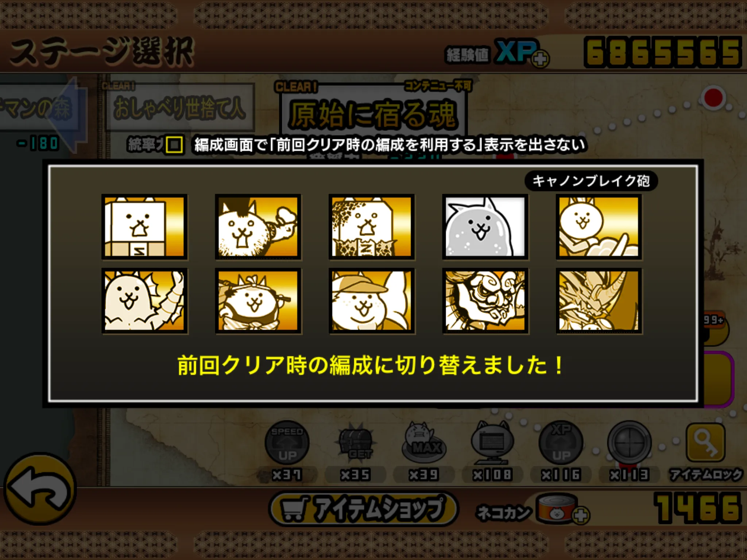Buy cat food via can plus icon
This screenshot has height=560, width=747.
581,515
